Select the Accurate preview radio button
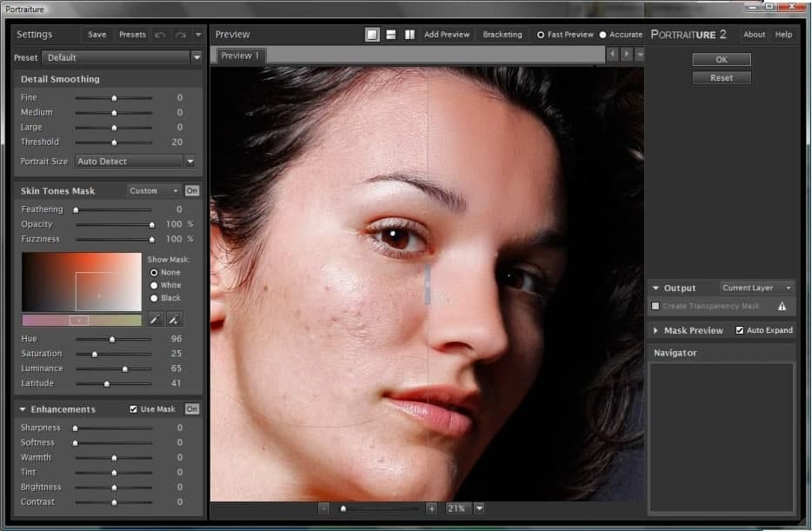Image resolution: width=812 pixels, height=531 pixels. coord(603,35)
